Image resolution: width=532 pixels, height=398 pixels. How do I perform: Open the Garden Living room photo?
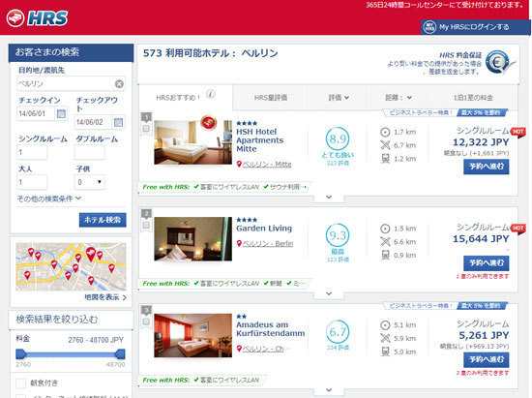point(193,239)
